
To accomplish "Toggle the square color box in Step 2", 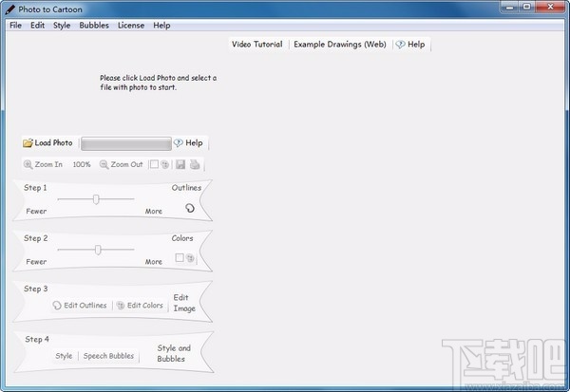I will tap(180, 257).
